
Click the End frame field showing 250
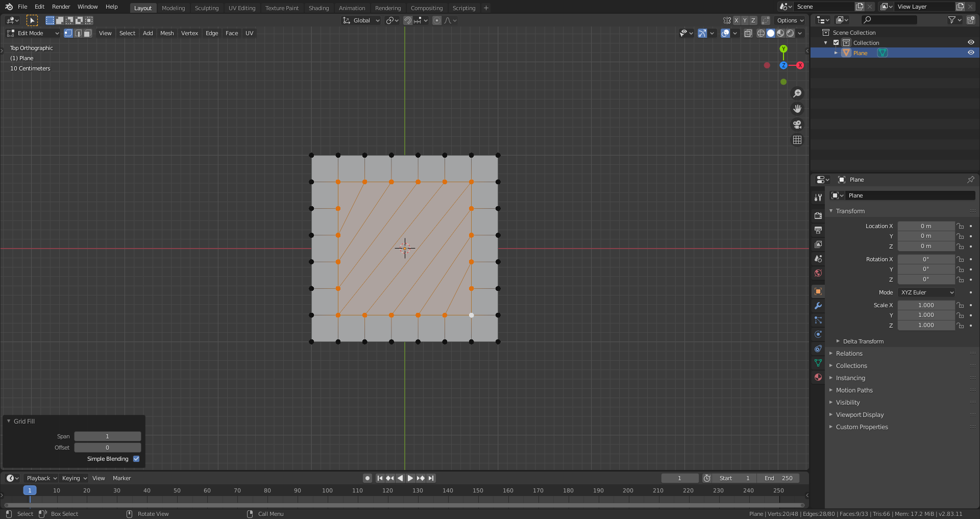click(779, 478)
